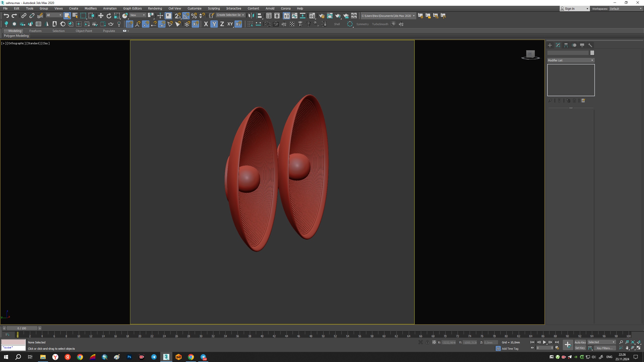
Task: Click the sun light icon in second toolbar
Action: [x=14, y=24]
